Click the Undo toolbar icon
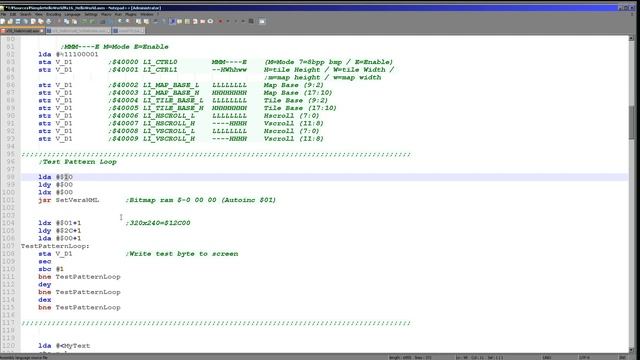Image resolution: width=640 pixels, height=360 pixels. (84, 21)
